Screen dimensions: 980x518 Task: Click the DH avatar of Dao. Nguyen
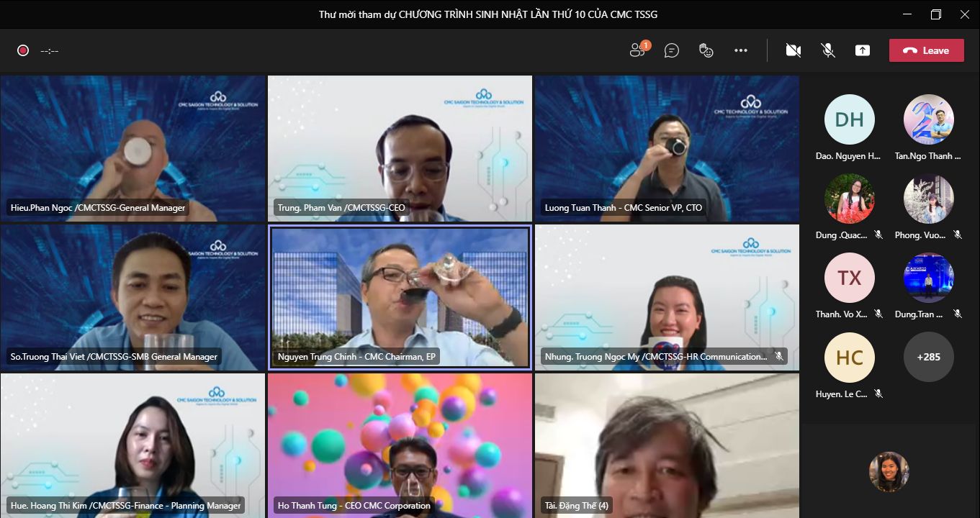850,119
